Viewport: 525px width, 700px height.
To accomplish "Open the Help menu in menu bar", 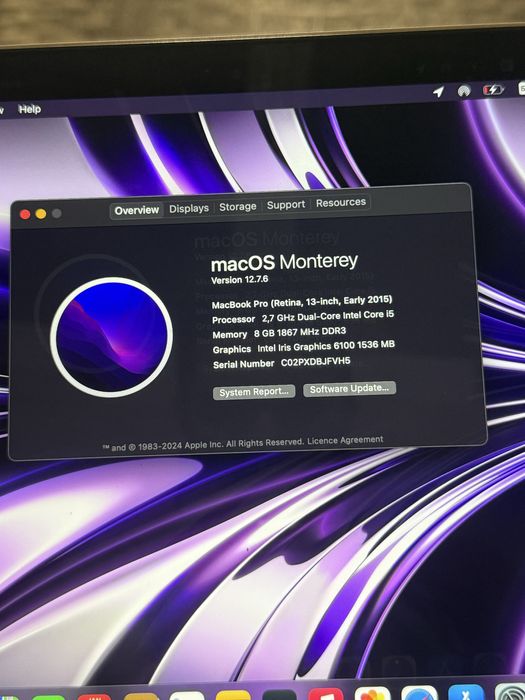I will 29,109.
